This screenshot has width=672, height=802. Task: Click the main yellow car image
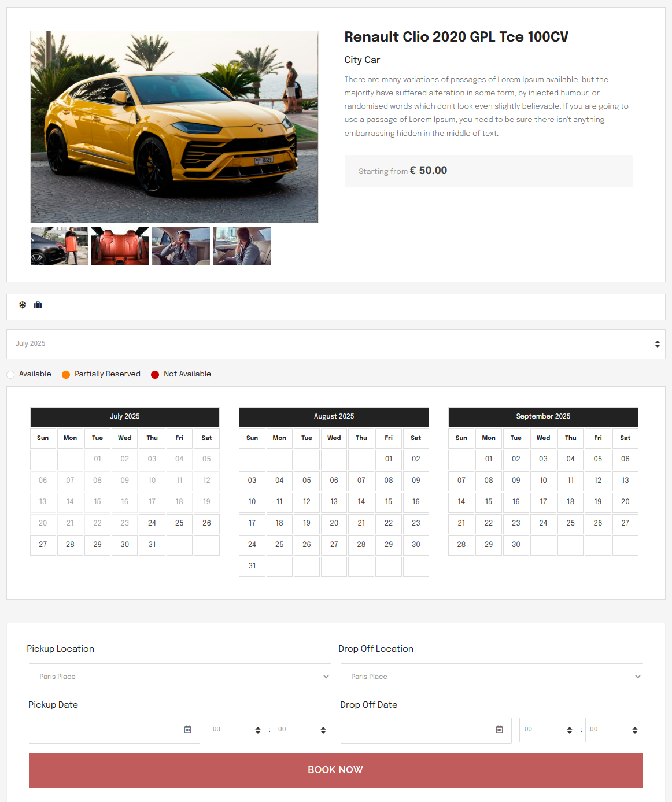click(x=174, y=127)
